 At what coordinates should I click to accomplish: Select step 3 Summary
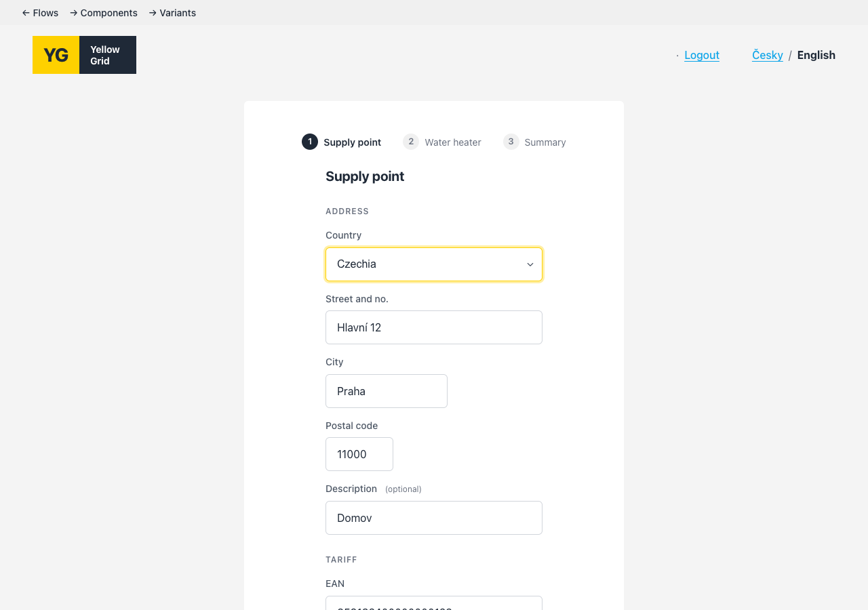click(x=534, y=142)
